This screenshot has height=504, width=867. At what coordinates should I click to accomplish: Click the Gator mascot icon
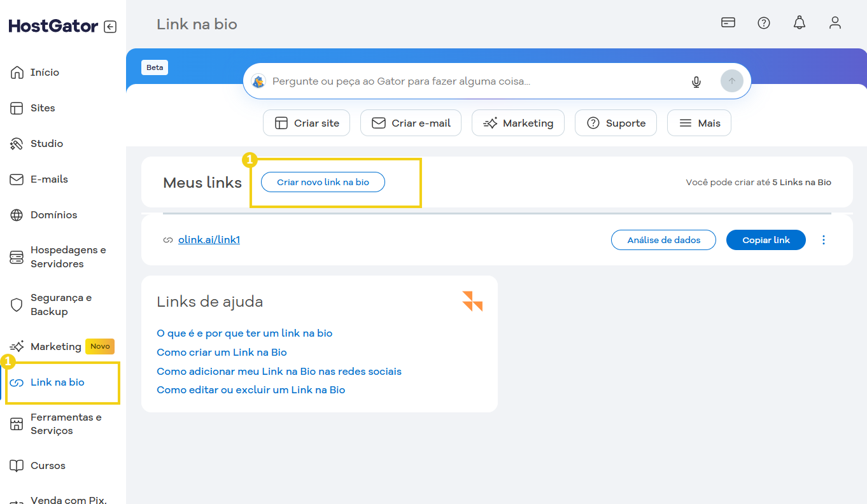(x=258, y=81)
